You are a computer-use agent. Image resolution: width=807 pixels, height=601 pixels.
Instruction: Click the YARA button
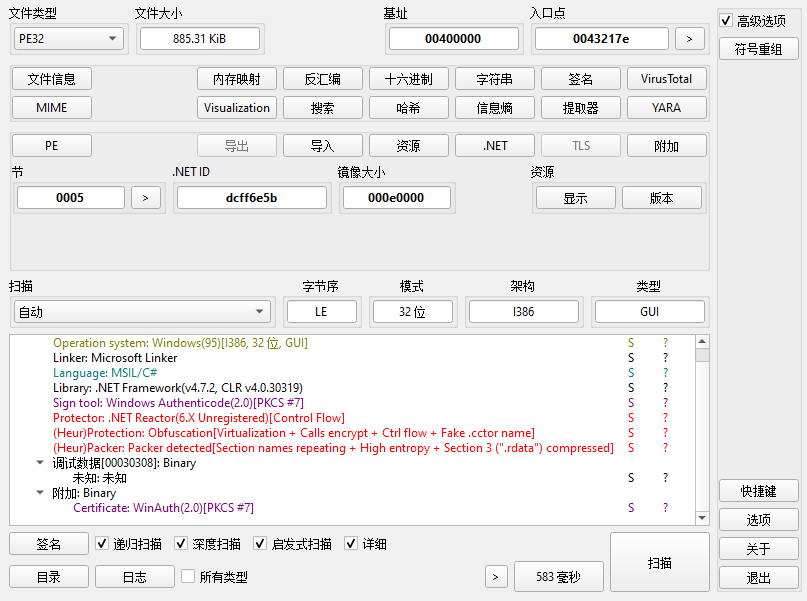(x=666, y=108)
